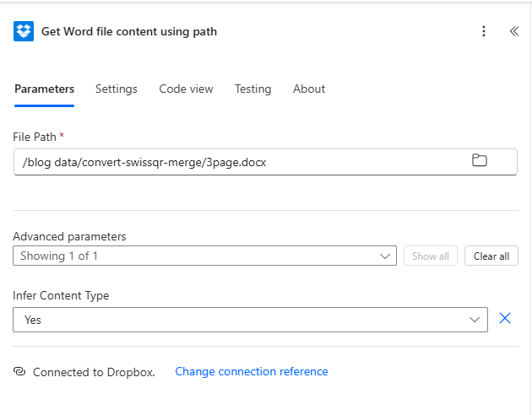Go to the Testing tab
The image size is (532, 415).
coord(252,89)
